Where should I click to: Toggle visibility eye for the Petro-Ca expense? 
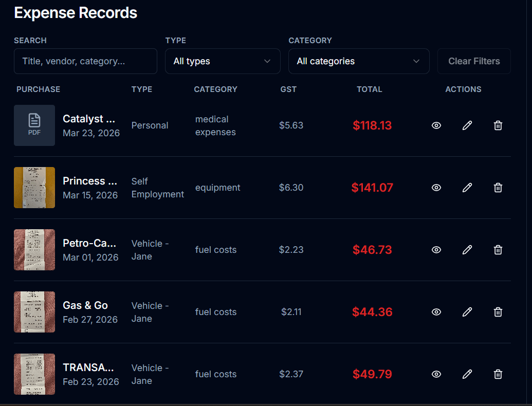[436, 250]
